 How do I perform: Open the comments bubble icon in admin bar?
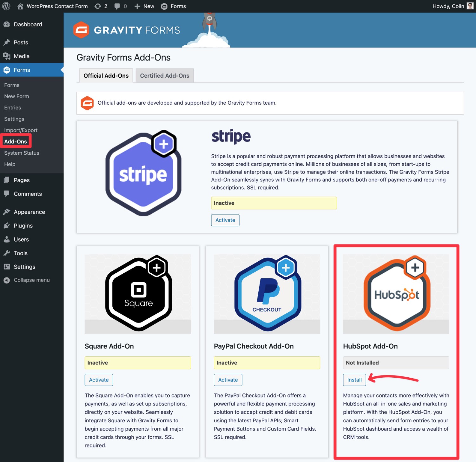point(117,6)
